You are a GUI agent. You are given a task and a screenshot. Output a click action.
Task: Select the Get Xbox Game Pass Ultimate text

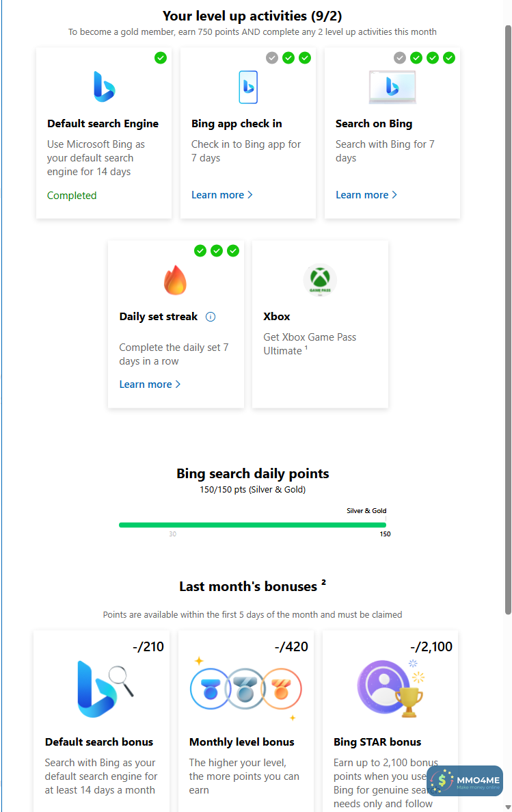pyautogui.click(x=310, y=344)
